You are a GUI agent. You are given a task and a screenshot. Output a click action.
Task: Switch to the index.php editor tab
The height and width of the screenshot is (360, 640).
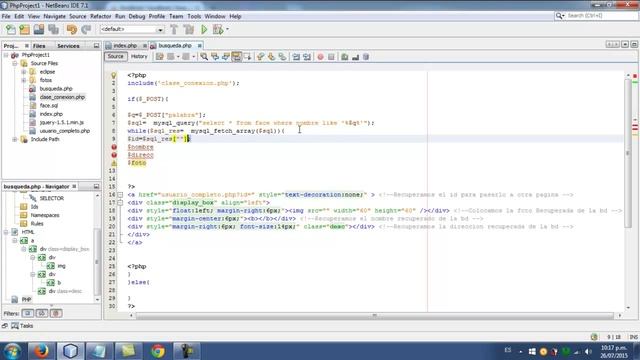(x=125, y=46)
